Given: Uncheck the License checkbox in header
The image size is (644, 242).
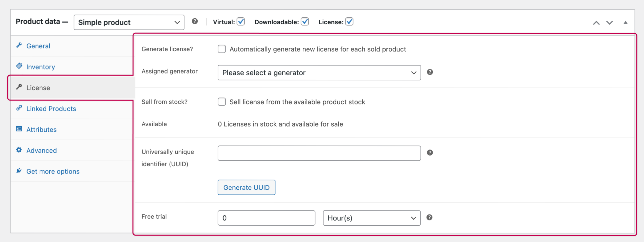Looking at the screenshot, I should [x=349, y=22].
